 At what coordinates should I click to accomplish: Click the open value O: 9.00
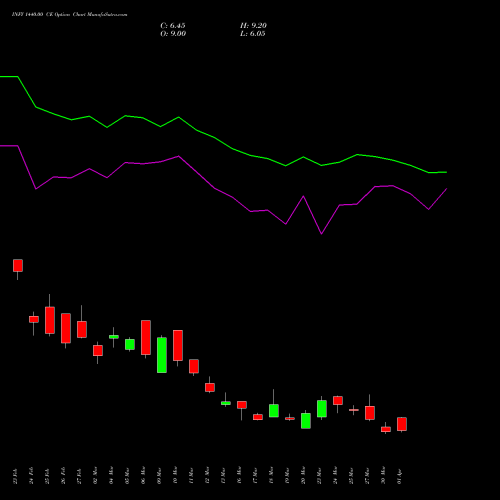pyautogui.click(x=173, y=34)
